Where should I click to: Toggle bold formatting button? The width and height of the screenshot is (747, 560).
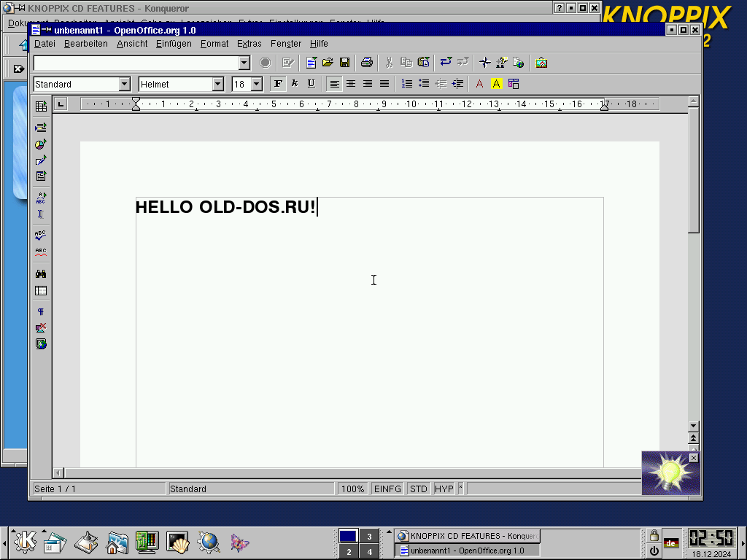point(278,84)
